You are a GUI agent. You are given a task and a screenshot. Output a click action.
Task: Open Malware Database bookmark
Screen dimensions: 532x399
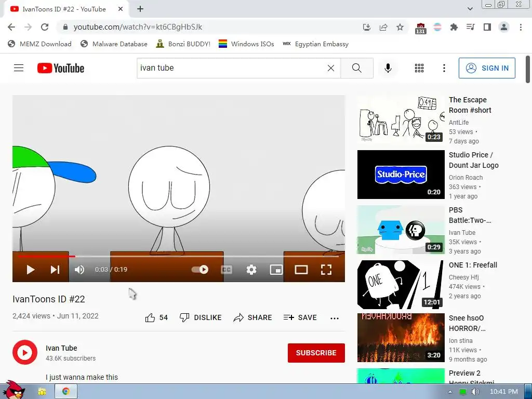tap(114, 44)
